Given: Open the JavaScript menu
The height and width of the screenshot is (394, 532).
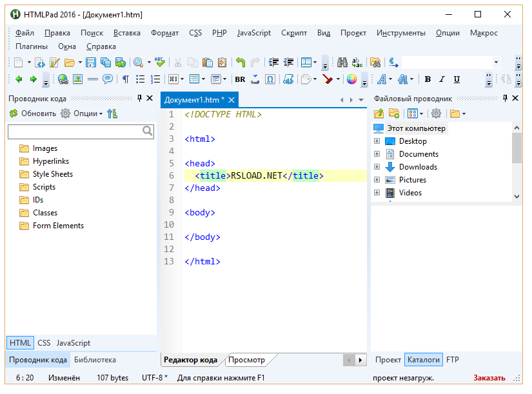Looking at the screenshot, I should click(x=253, y=33).
